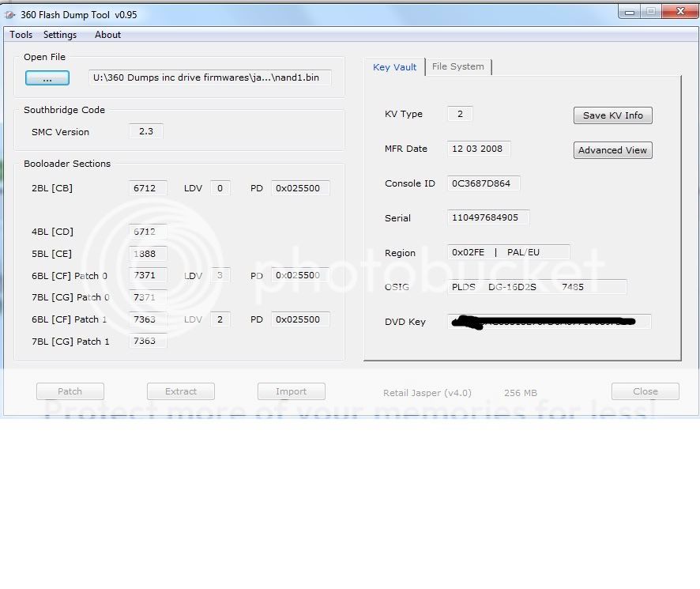Viewport: 700px width, 589px height.
Task: Click the browse file button
Action: 47,78
